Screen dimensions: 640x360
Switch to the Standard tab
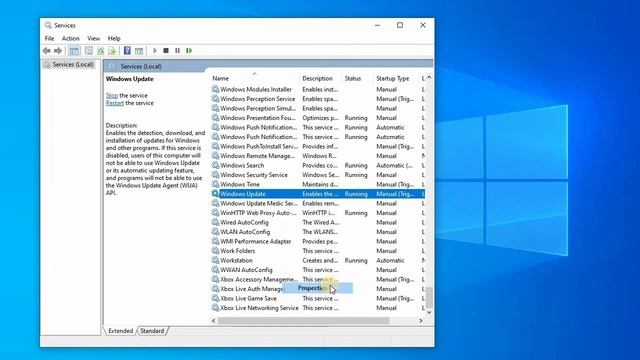point(152,331)
